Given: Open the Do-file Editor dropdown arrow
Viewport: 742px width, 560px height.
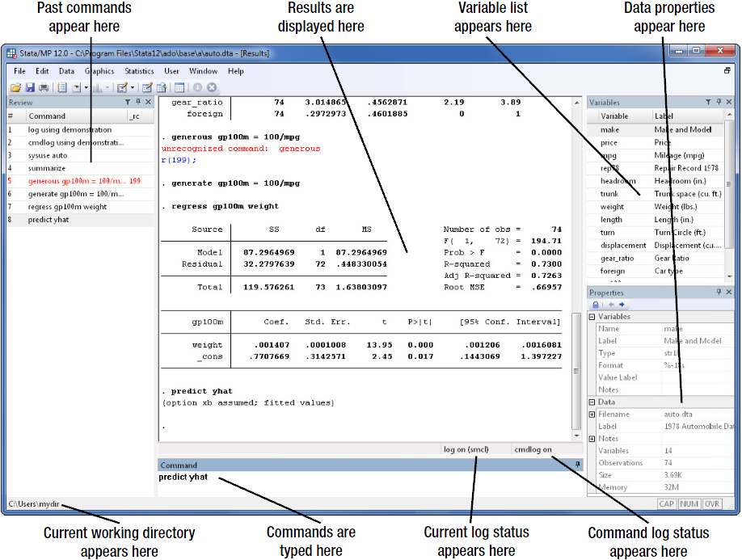Looking at the screenshot, I should (133, 87).
